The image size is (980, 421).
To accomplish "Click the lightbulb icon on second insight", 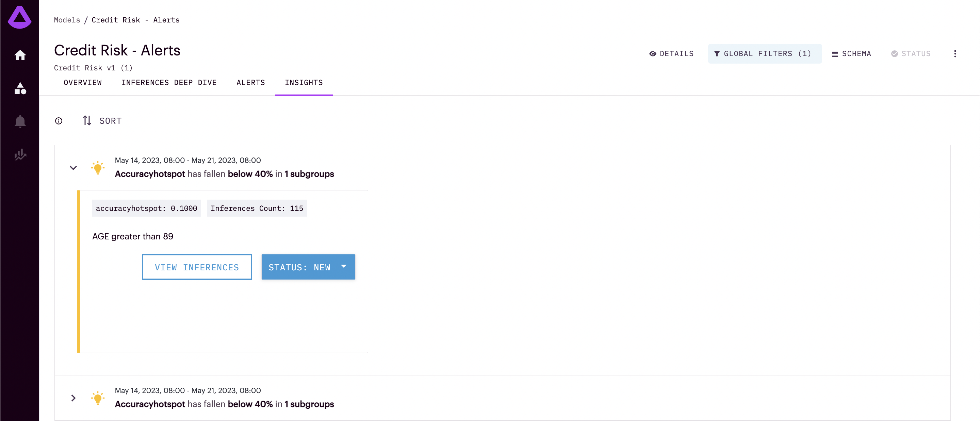I will (x=98, y=398).
